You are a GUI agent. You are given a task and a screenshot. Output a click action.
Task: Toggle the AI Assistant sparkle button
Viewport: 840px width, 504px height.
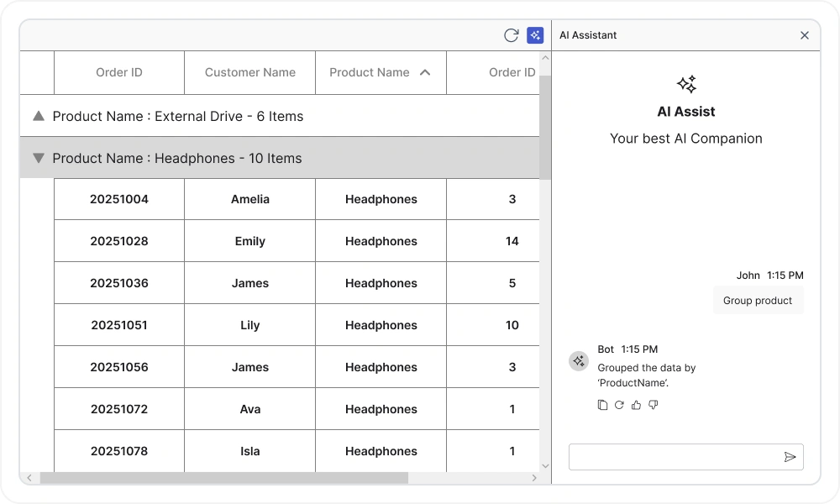535,35
